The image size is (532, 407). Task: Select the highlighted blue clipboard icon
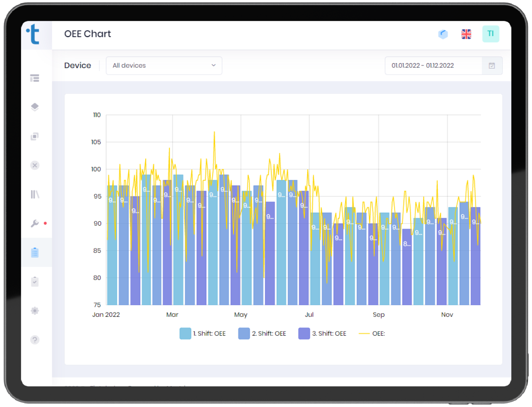click(35, 252)
